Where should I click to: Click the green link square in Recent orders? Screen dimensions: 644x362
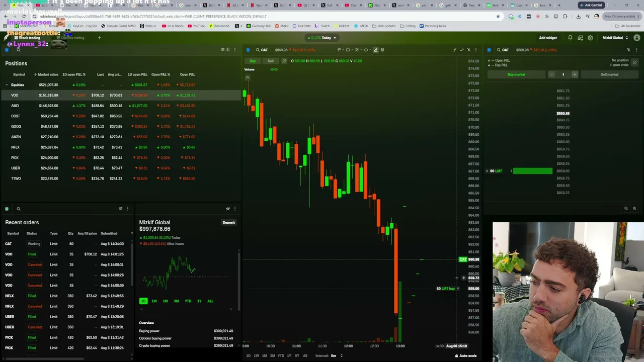click(x=7, y=209)
